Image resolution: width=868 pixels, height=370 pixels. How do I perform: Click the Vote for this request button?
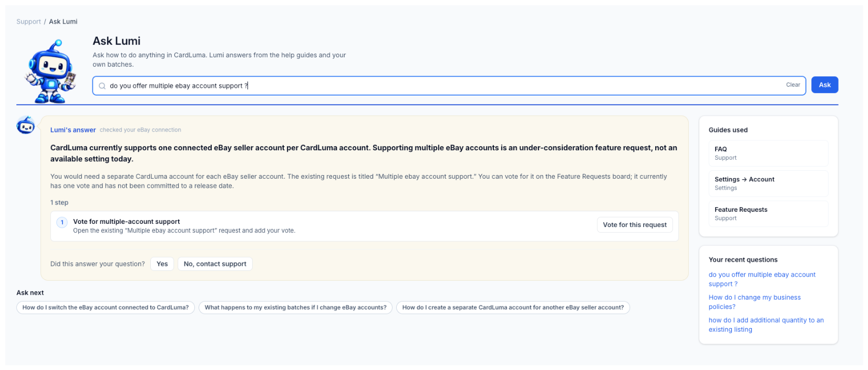click(x=635, y=225)
